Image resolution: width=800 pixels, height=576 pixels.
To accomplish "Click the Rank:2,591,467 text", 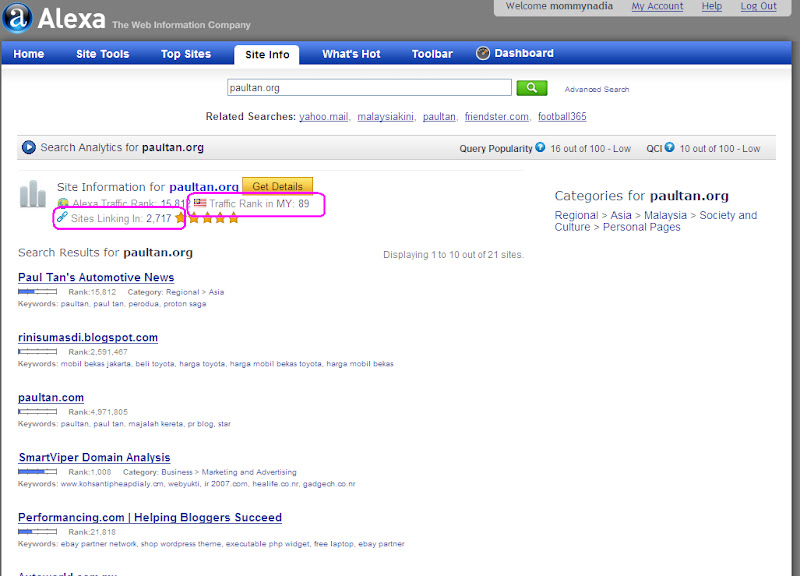I will click(x=98, y=352).
